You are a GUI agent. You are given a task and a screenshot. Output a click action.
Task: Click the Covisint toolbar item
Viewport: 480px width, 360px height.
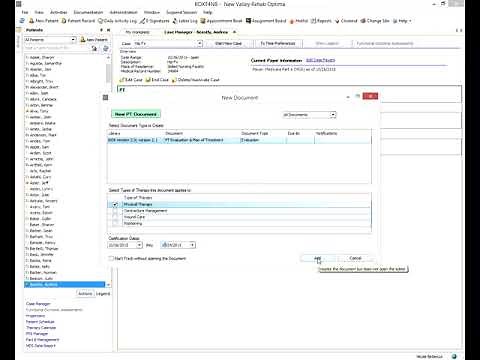346,21
